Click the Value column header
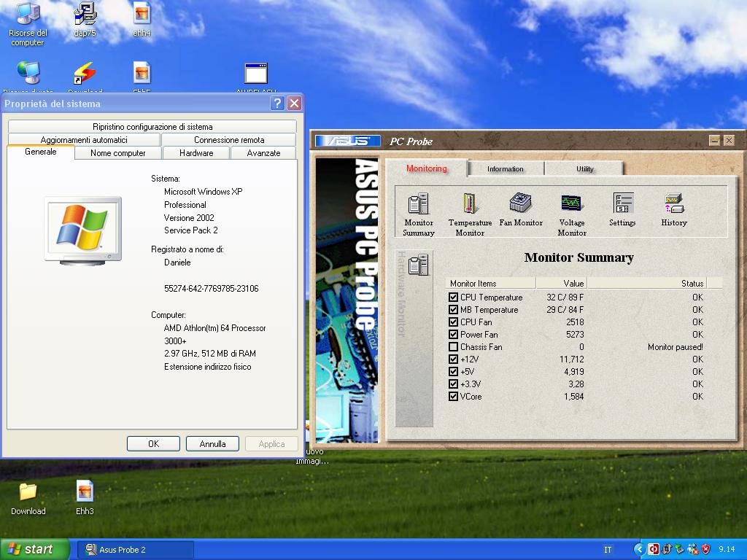747x560 pixels. click(x=561, y=284)
